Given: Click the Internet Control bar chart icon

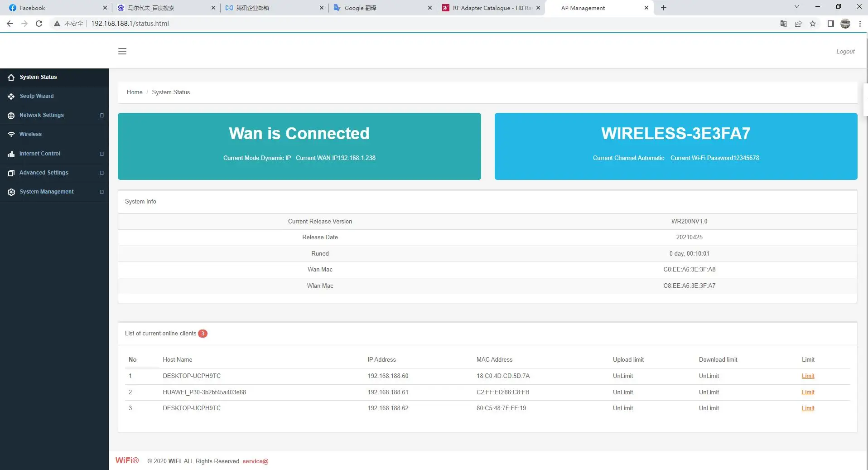Looking at the screenshot, I should point(11,154).
